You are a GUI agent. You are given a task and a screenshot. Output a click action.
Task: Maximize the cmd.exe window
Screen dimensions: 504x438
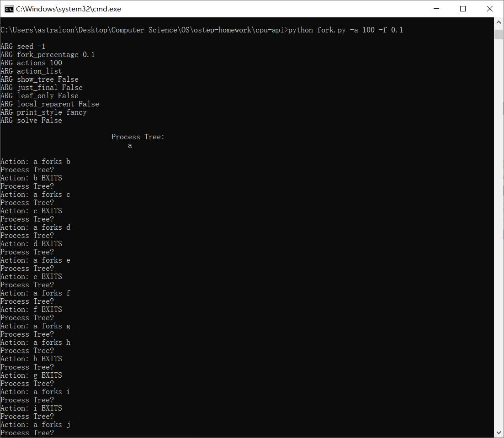click(x=463, y=9)
